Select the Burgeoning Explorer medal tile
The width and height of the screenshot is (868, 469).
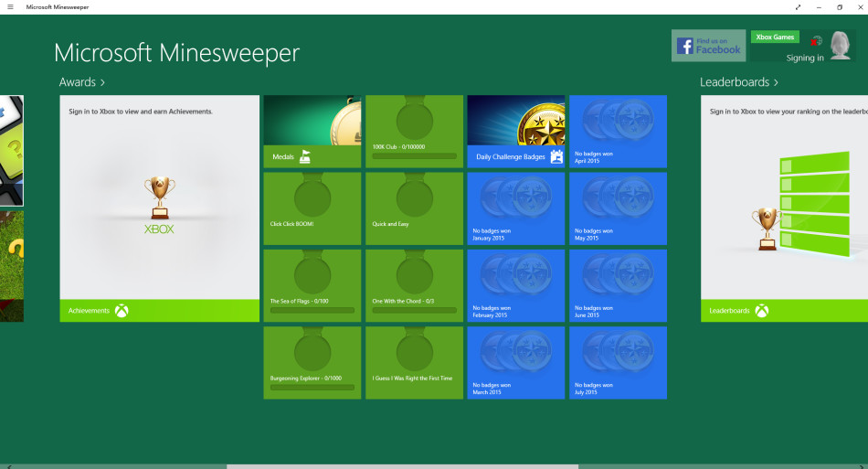click(312, 363)
